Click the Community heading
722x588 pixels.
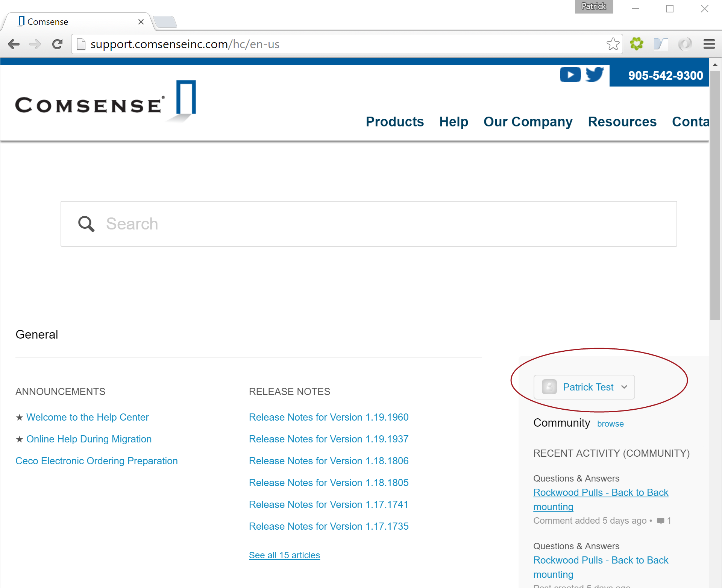tap(562, 423)
